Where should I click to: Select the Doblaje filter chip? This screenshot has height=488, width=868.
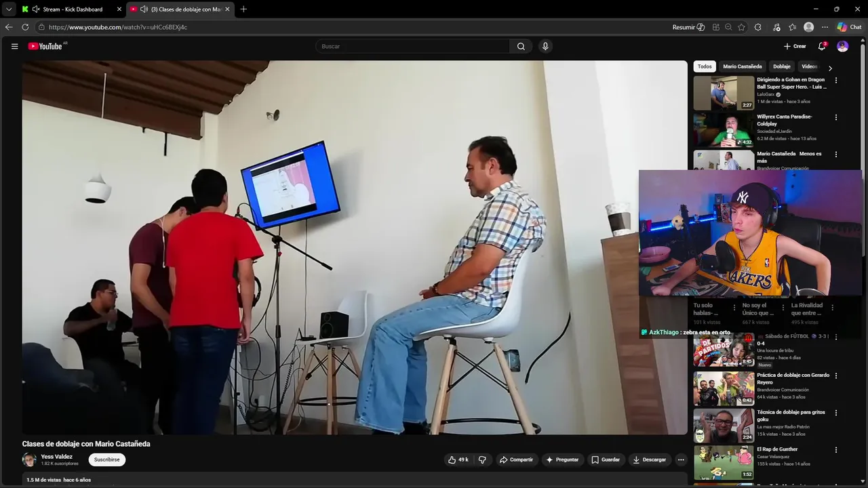tap(782, 66)
